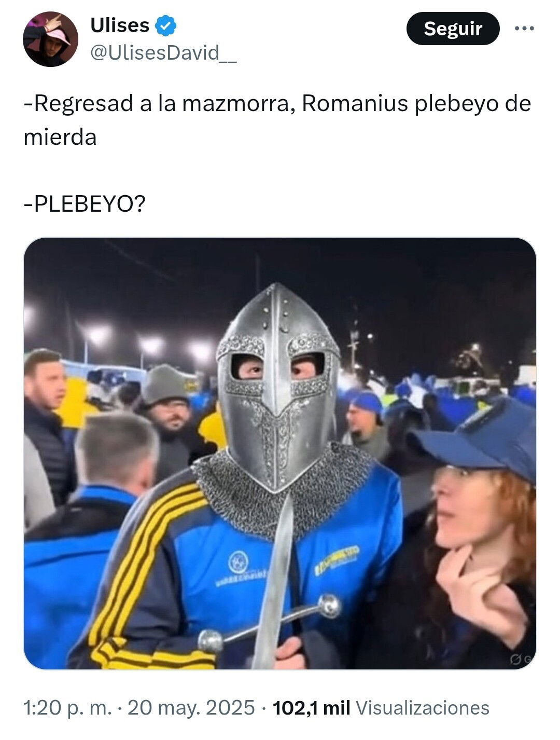Open Ulises' profile avatar picture

click(50, 39)
